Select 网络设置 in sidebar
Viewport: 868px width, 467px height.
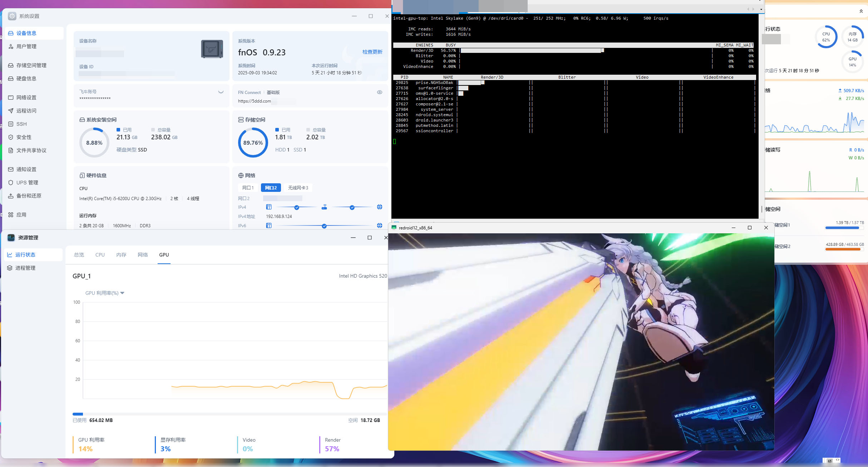[x=26, y=98]
